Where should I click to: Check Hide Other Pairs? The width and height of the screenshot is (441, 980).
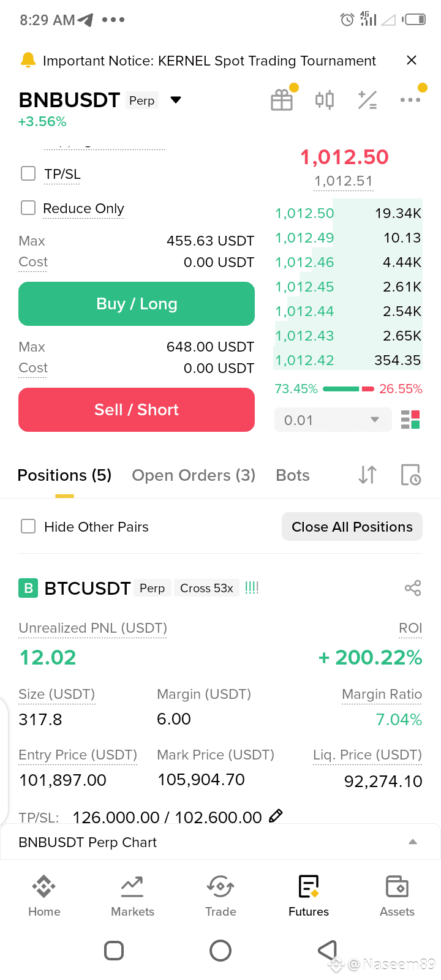click(28, 526)
